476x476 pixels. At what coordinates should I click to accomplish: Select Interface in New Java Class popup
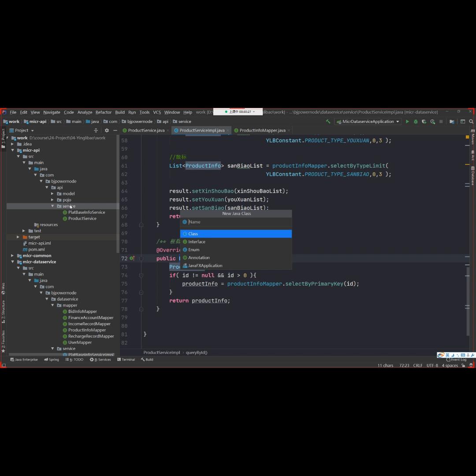click(197, 242)
